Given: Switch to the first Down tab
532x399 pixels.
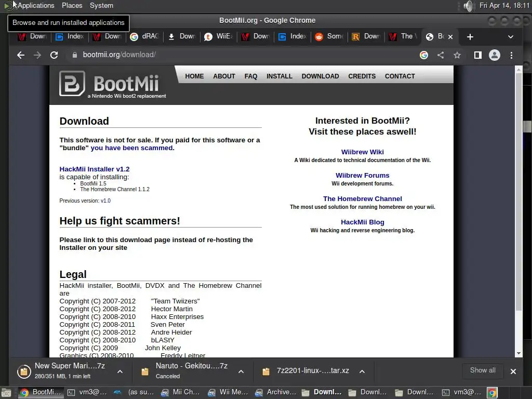Looking at the screenshot, I should 32,37.
